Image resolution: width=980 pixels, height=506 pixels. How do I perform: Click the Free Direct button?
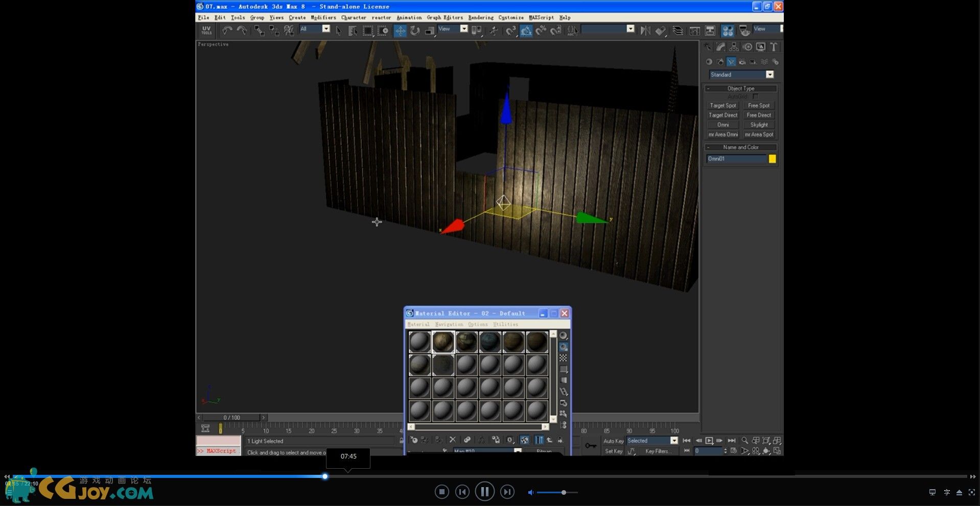click(x=759, y=115)
